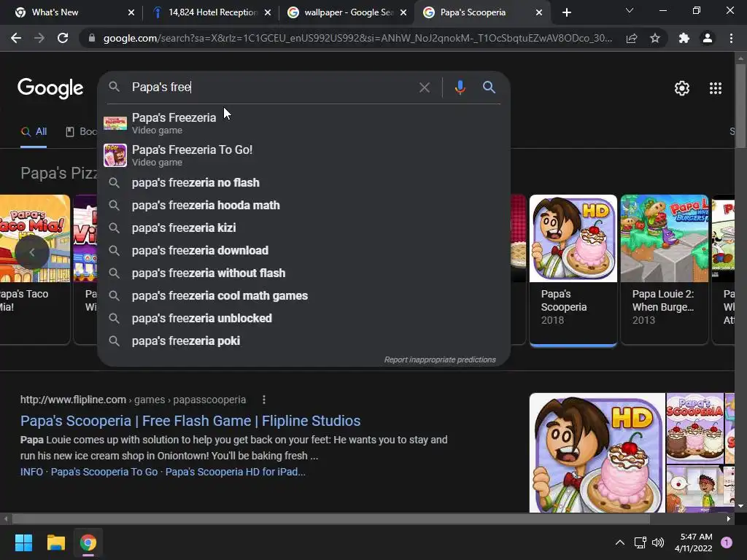Open File Explorer from taskbar

(55, 542)
